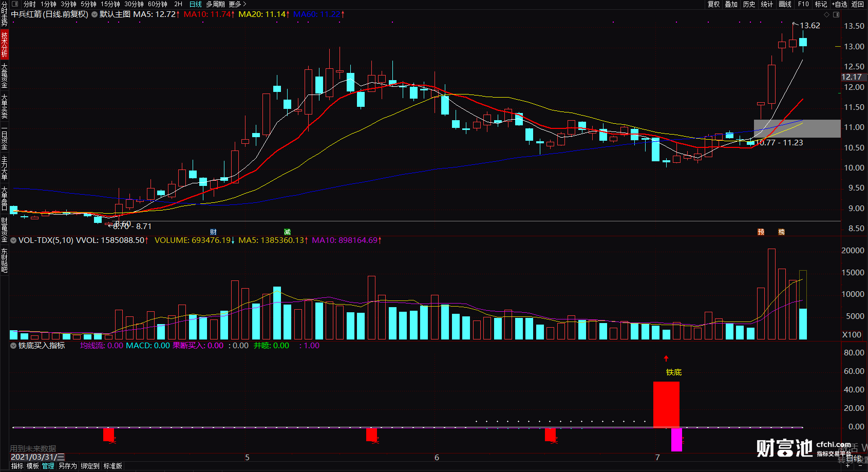Click the 指标 button in bottom bar

click(x=17, y=466)
